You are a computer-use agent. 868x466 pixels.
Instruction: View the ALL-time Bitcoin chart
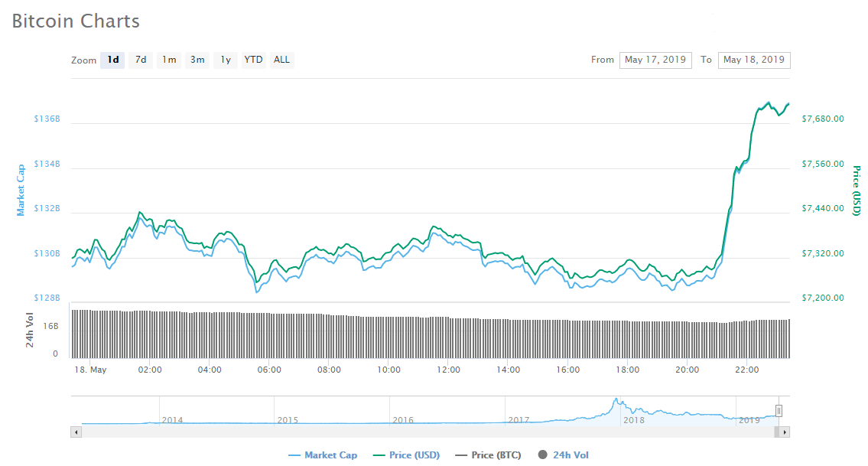tap(281, 60)
